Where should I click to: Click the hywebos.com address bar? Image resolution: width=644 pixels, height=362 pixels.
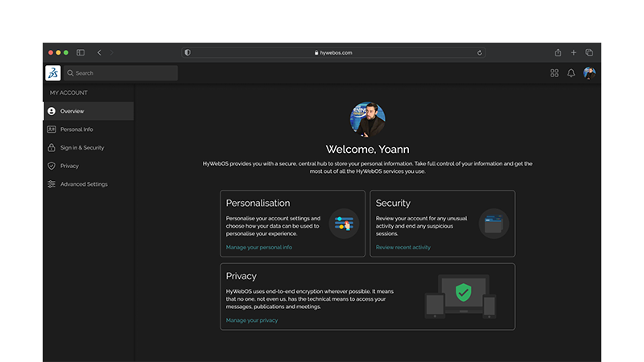[333, 52]
